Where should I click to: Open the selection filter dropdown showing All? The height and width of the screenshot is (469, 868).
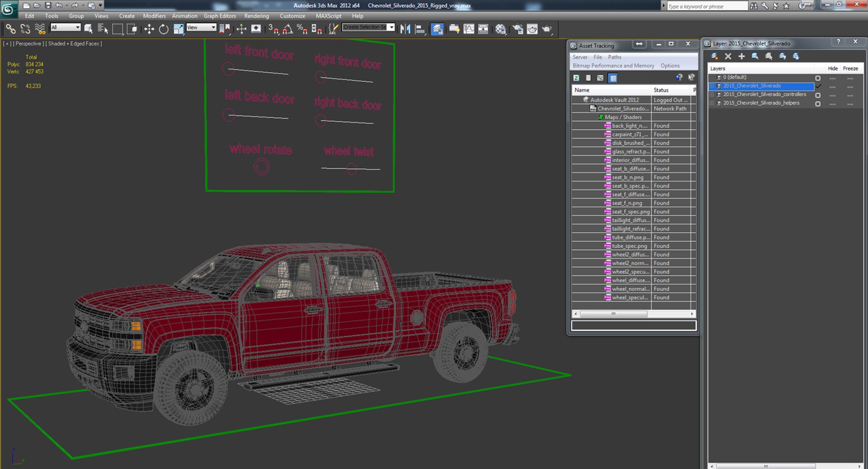66,28
